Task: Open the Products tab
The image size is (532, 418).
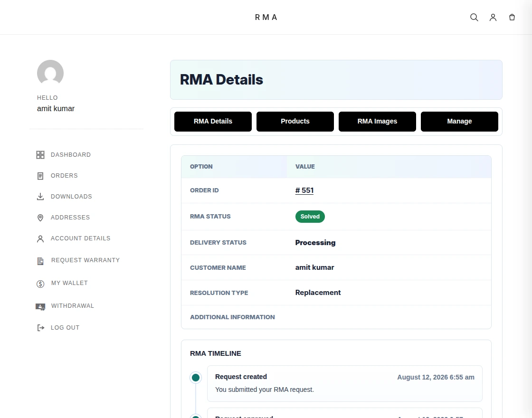Action: pos(295,122)
